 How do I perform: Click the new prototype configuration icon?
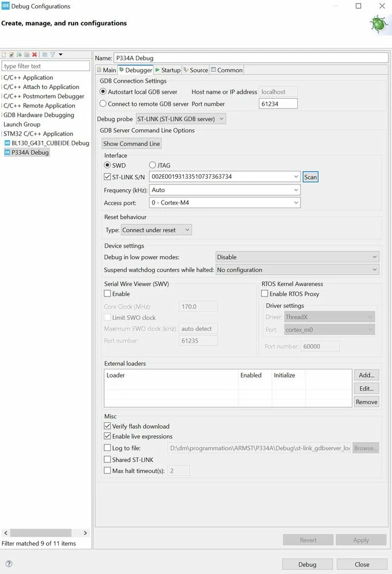coord(11,55)
